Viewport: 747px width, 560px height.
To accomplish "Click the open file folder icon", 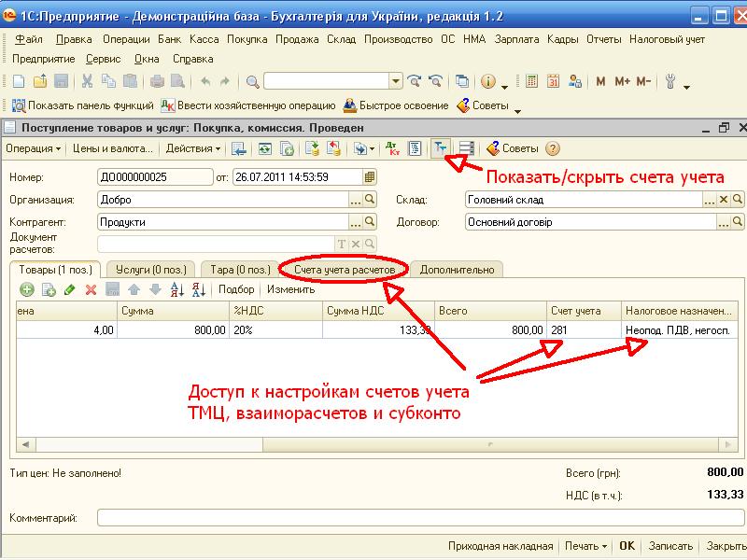I will [x=40, y=81].
